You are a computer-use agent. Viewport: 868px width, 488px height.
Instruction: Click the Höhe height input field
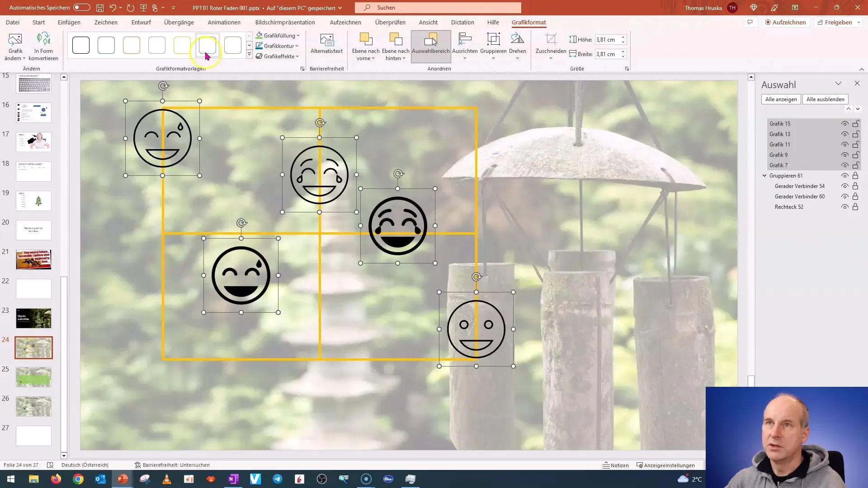click(x=607, y=40)
